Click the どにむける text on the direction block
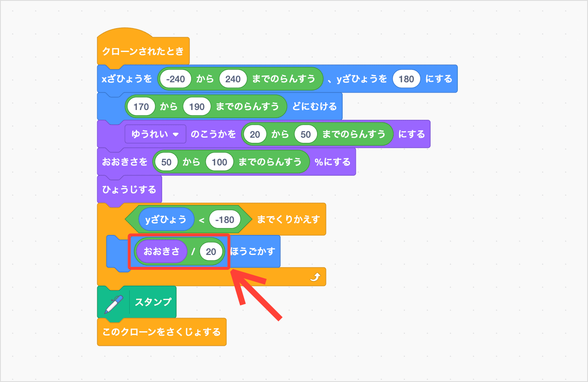 tap(314, 106)
